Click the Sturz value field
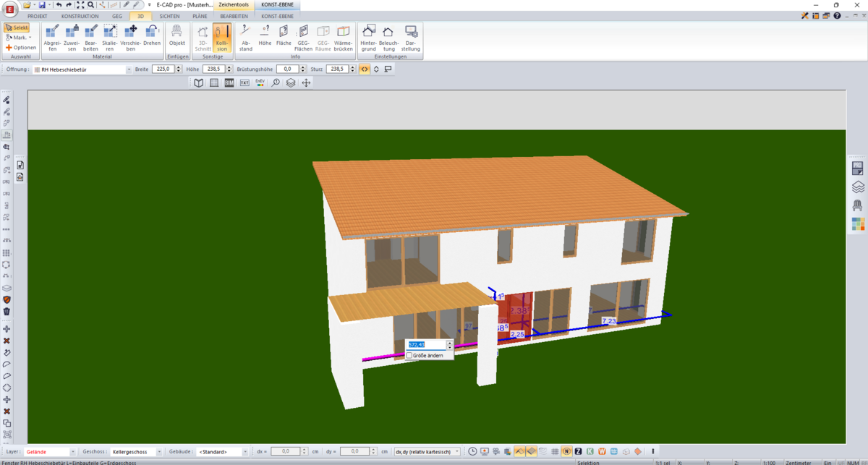 [x=336, y=69]
